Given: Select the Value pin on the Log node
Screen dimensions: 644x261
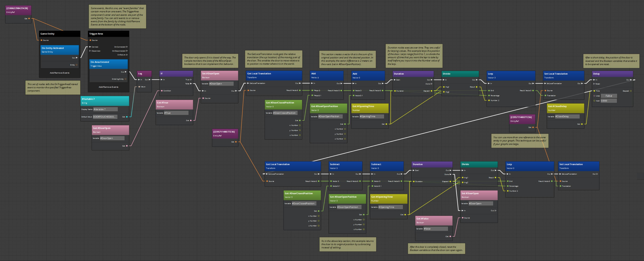Looking at the screenshot, I should (139, 87).
